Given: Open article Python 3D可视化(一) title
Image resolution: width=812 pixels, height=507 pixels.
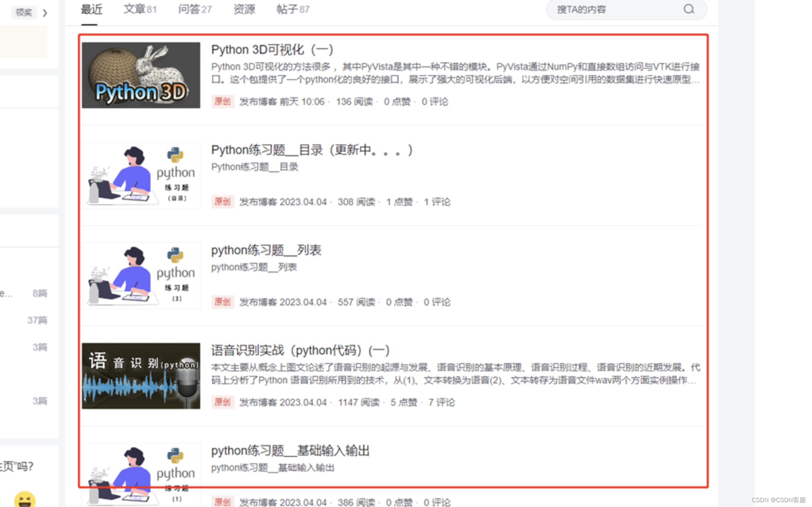Looking at the screenshot, I should 272,50.
